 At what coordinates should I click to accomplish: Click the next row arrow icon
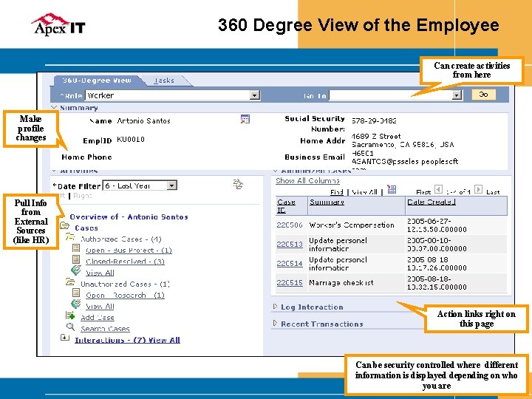[478, 189]
